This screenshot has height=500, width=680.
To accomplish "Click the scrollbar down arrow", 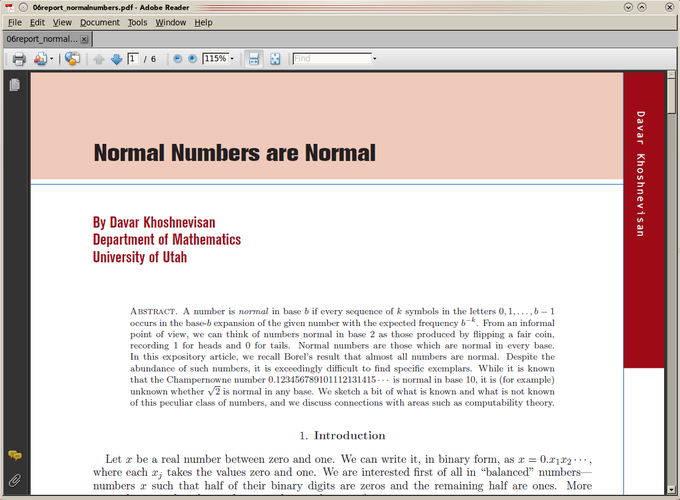I will pos(671,490).
